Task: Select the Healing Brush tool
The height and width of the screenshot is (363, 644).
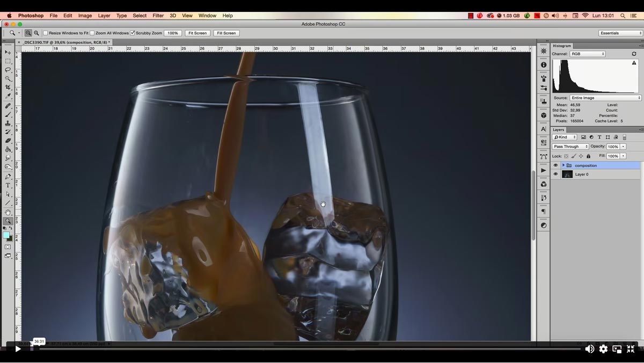Action: coord(8,106)
